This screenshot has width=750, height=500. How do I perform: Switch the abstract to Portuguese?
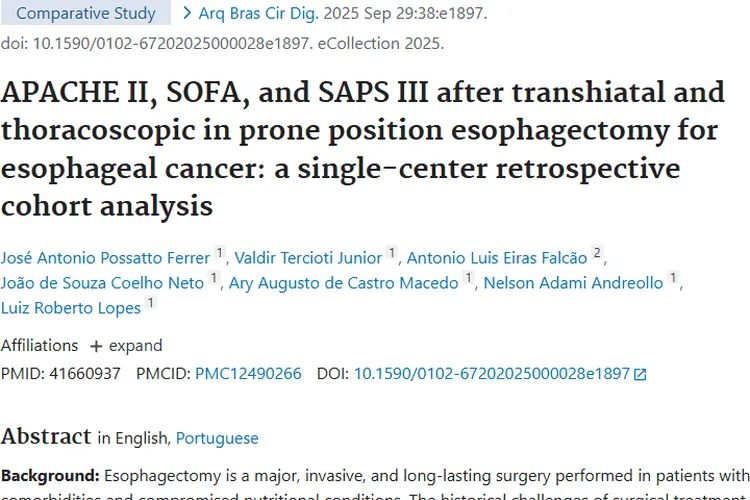tap(217, 438)
